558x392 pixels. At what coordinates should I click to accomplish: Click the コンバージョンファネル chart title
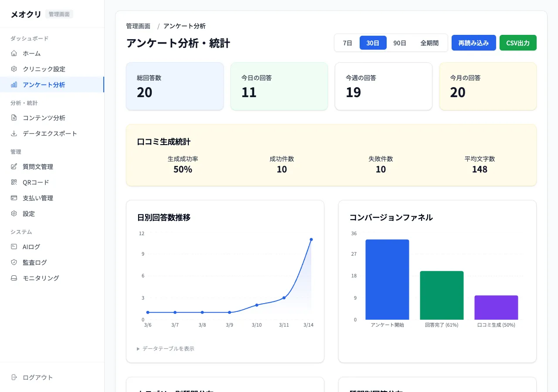coord(391,217)
